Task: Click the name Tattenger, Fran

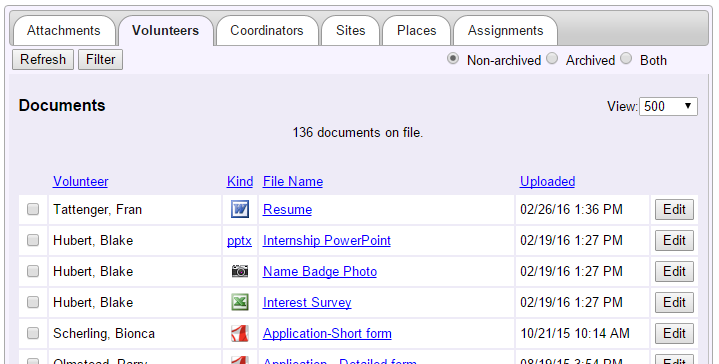Action: click(x=98, y=210)
